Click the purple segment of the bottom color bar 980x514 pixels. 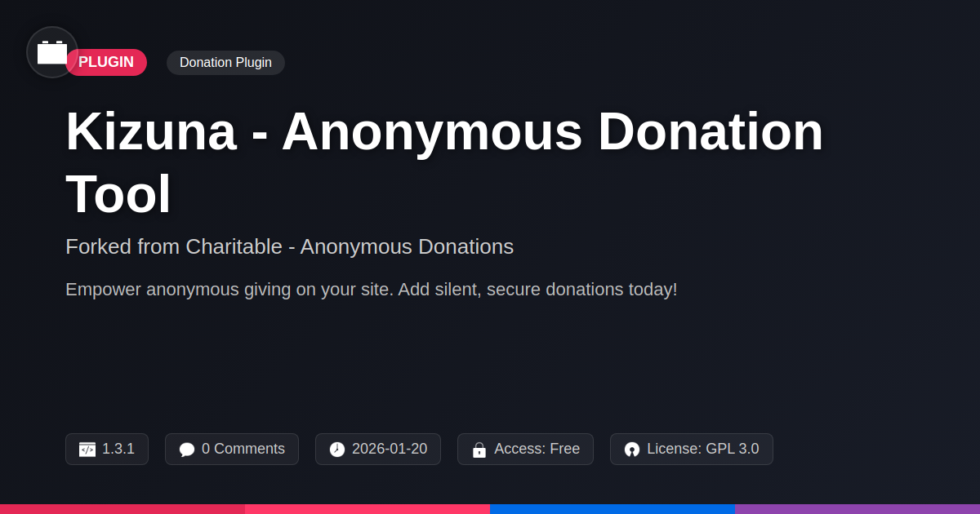857,509
